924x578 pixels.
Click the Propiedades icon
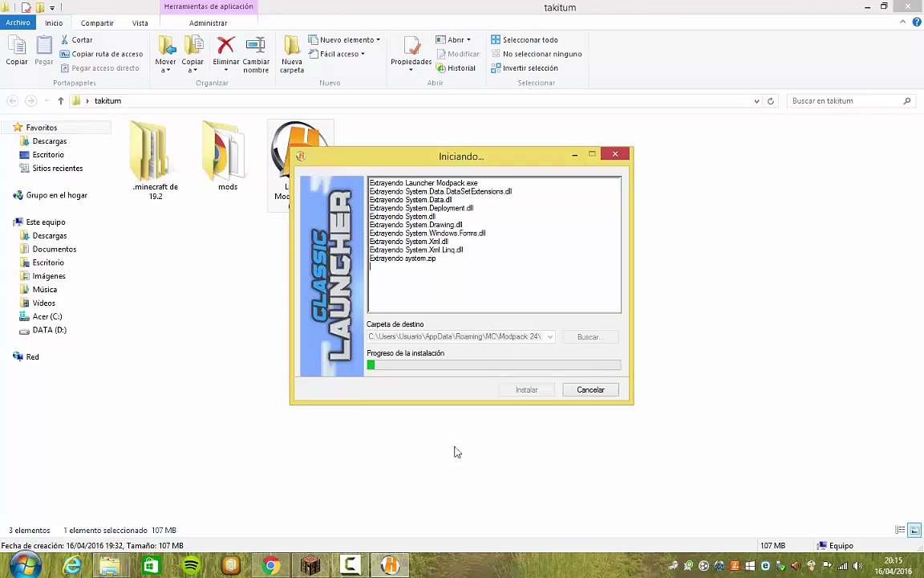411,53
